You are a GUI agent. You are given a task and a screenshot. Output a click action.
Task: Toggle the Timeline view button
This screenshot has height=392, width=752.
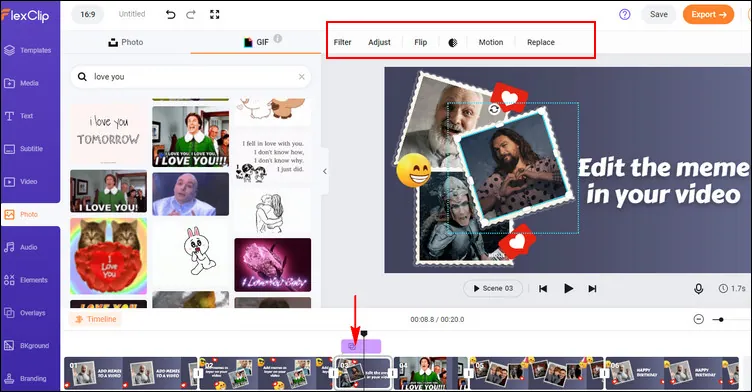[95, 319]
